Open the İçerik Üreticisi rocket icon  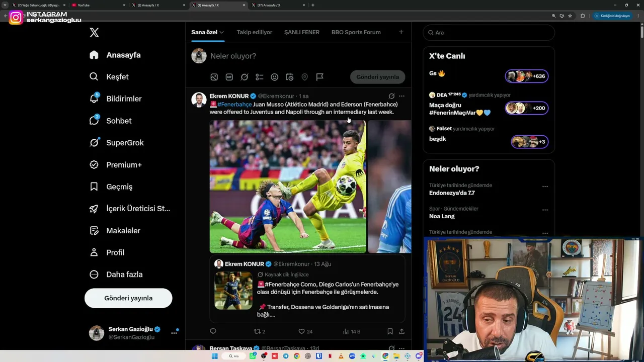[x=94, y=209]
